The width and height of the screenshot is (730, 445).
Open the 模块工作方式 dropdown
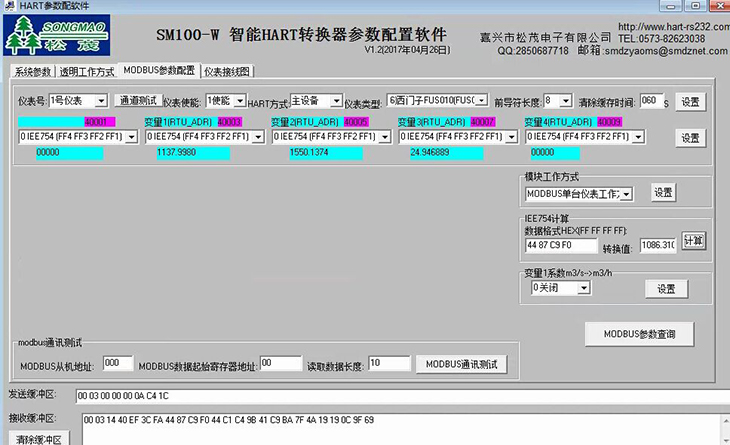(x=628, y=193)
